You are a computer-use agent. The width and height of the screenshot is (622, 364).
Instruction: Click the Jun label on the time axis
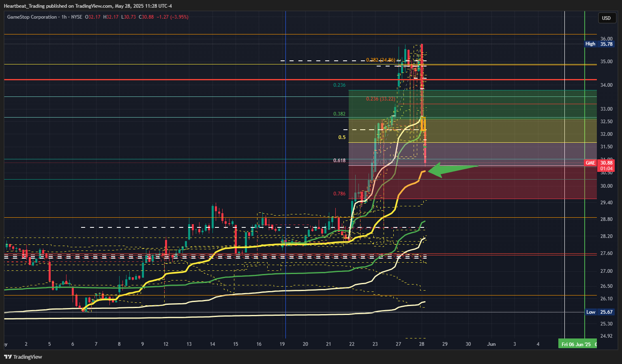pos(491,344)
